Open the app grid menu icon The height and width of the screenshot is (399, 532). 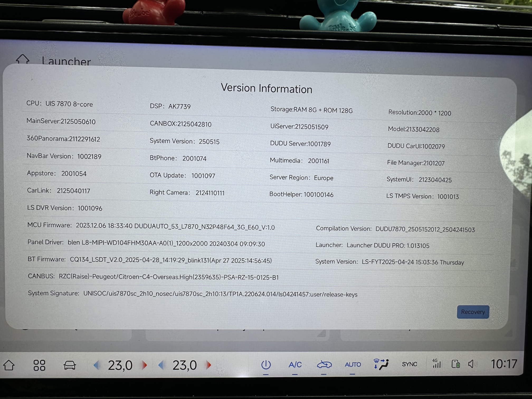(x=39, y=365)
